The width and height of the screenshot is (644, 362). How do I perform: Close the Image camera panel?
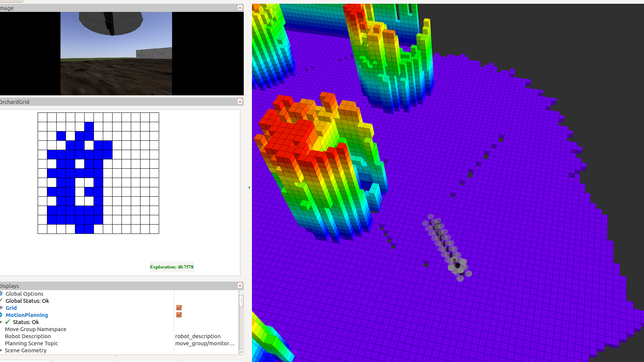pos(240,8)
